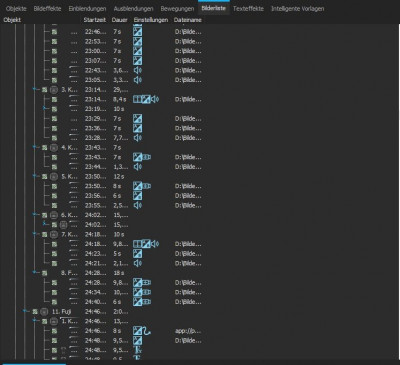The width and height of the screenshot is (400, 365).
Task: Toggle the green checkbox of the 24:40 row
Action: (54, 302)
